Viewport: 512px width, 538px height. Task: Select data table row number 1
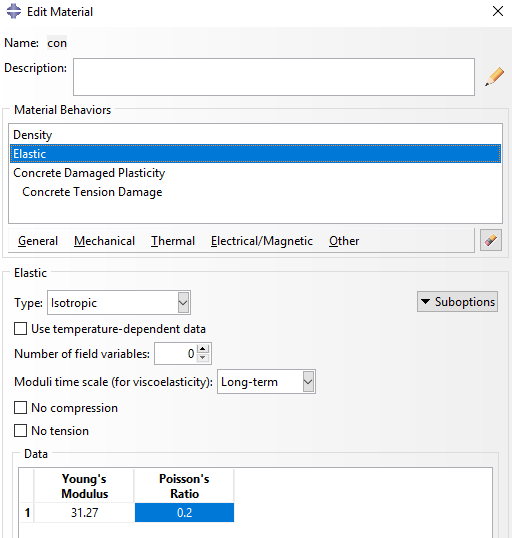coord(27,513)
